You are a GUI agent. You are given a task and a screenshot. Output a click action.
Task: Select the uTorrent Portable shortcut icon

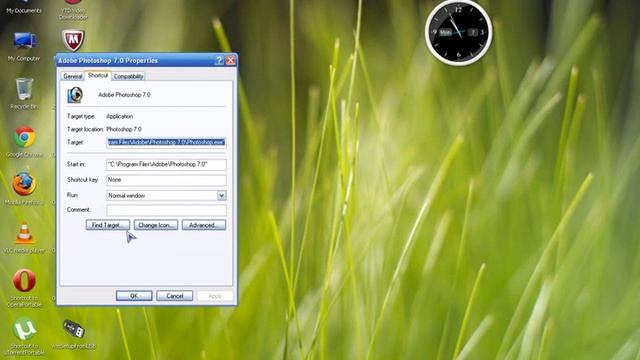coord(24,336)
